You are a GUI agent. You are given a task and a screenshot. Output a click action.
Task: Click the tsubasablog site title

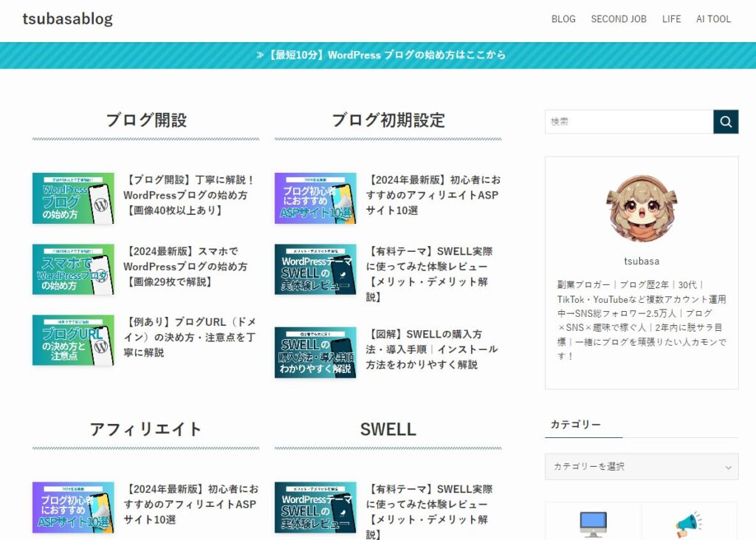pos(67,18)
